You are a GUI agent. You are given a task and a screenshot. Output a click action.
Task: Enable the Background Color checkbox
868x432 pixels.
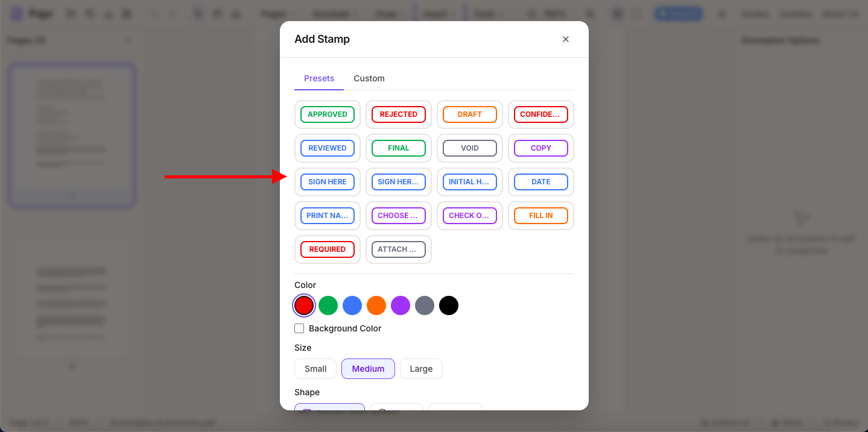pyautogui.click(x=299, y=328)
